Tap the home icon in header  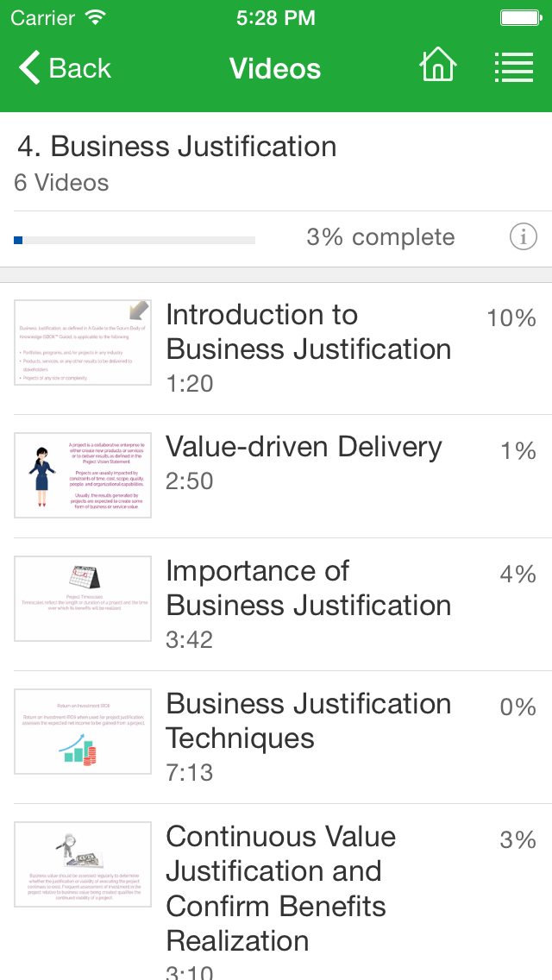click(437, 66)
